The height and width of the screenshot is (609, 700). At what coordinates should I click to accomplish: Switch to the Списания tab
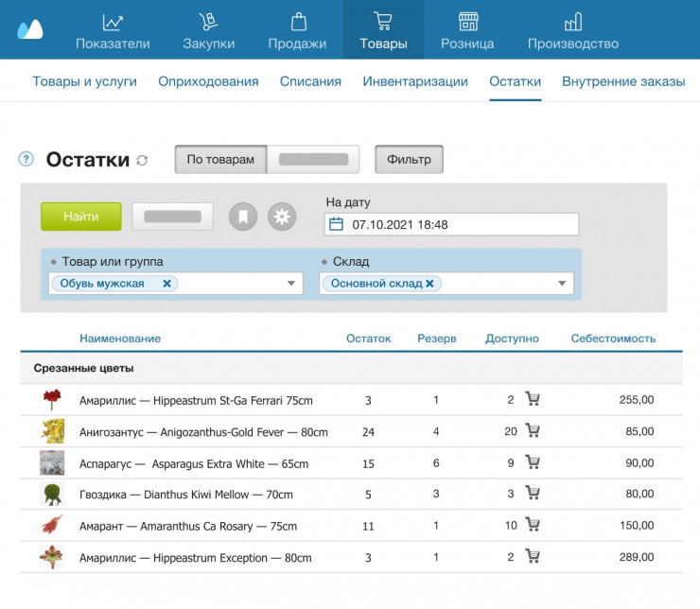coord(310,81)
